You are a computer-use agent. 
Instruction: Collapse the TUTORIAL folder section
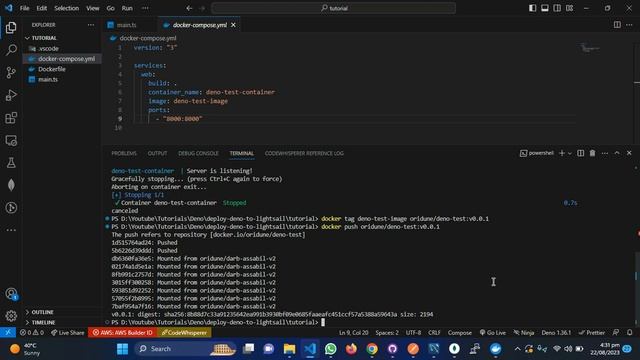point(61,38)
